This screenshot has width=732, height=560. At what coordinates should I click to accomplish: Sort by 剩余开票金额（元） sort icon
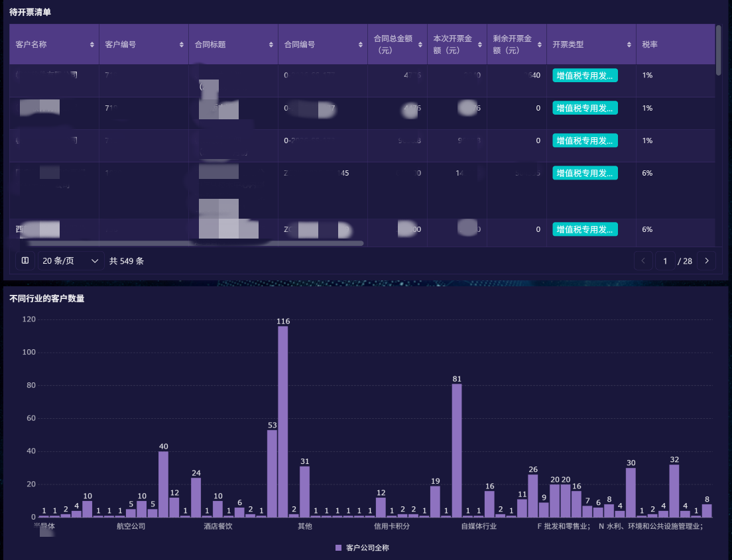[x=540, y=45]
